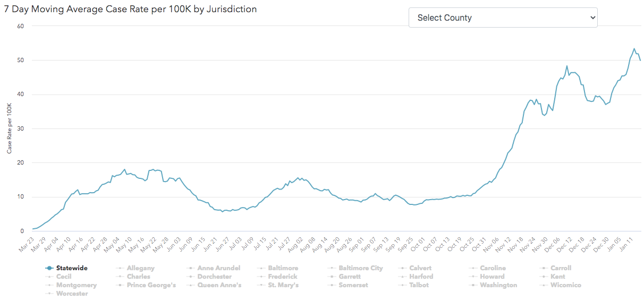Image resolution: width=644 pixels, height=301 pixels.
Task: Show the Wicomico legend series
Action: (565, 285)
